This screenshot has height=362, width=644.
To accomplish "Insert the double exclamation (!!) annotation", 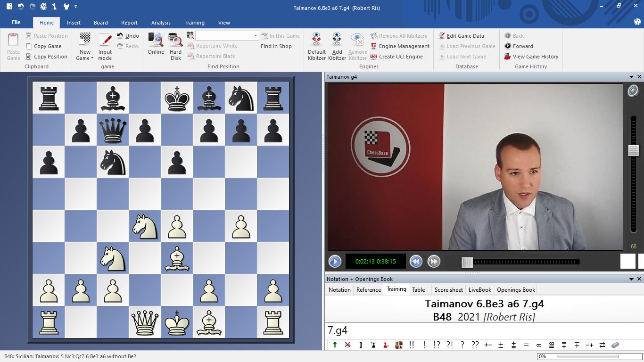I will (412, 345).
